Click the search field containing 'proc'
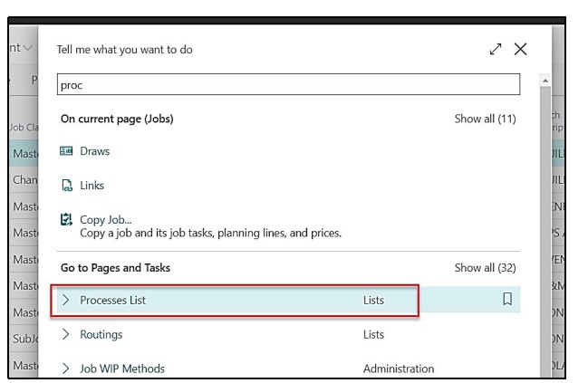 [x=288, y=84]
